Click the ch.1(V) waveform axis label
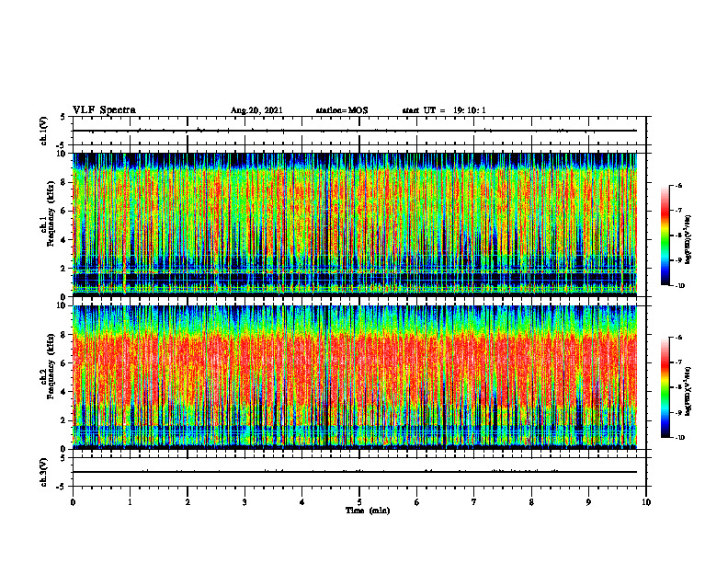Screen dimensions: 728x563 click(x=43, y=131)
